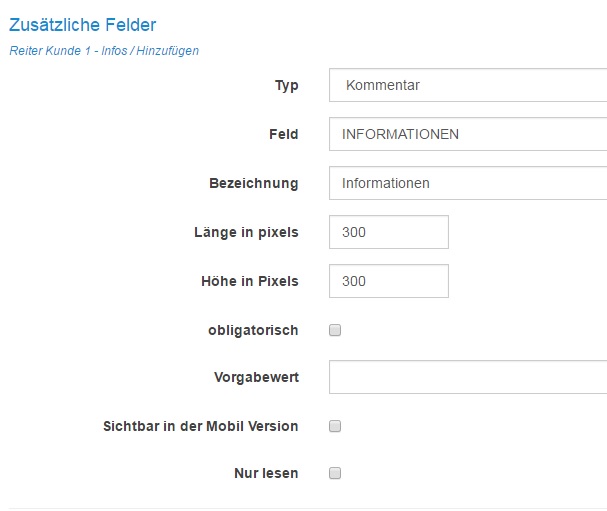Focus the Länge in pixels input

pos(388,232)
